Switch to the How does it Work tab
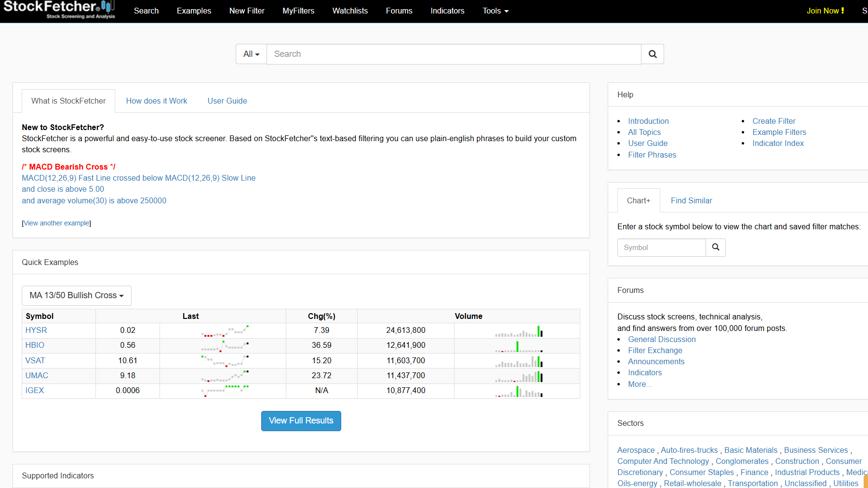Viewport: 868px width, 488px height. coord(157,101)
